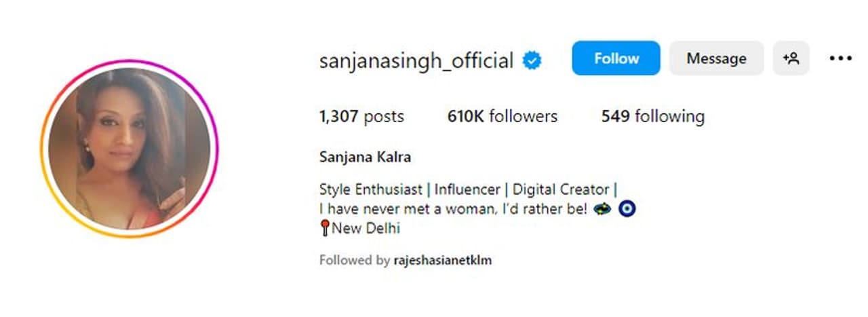Click the "Digital Creator" bio text
The width and height of the screenshot is (868, 317).
click(x=561, y=189)
